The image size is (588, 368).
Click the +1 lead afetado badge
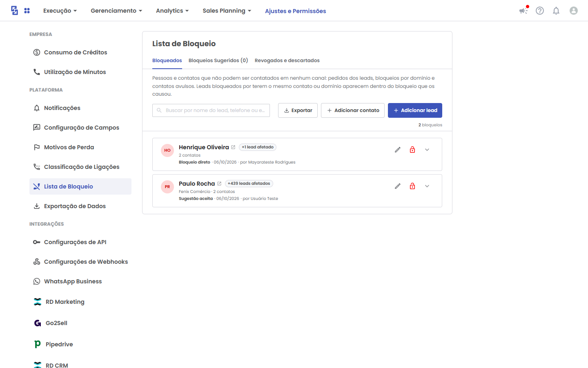pos(258,147)
